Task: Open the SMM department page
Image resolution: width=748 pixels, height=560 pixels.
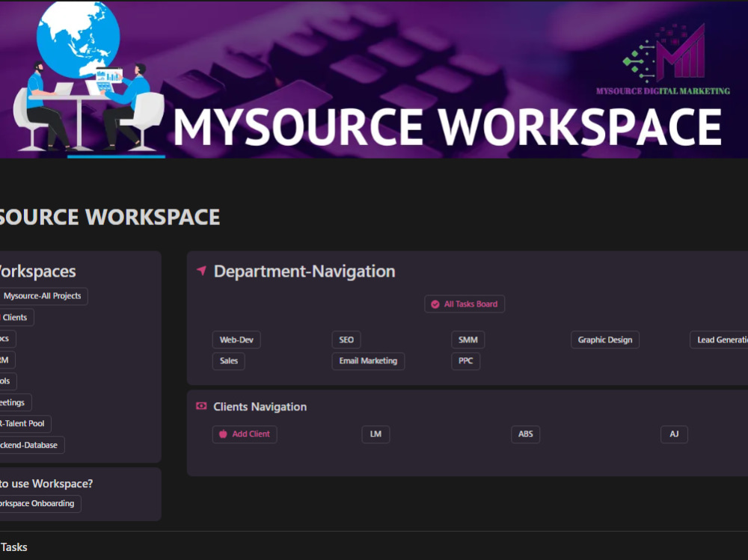Action: (x=468, y=340)
